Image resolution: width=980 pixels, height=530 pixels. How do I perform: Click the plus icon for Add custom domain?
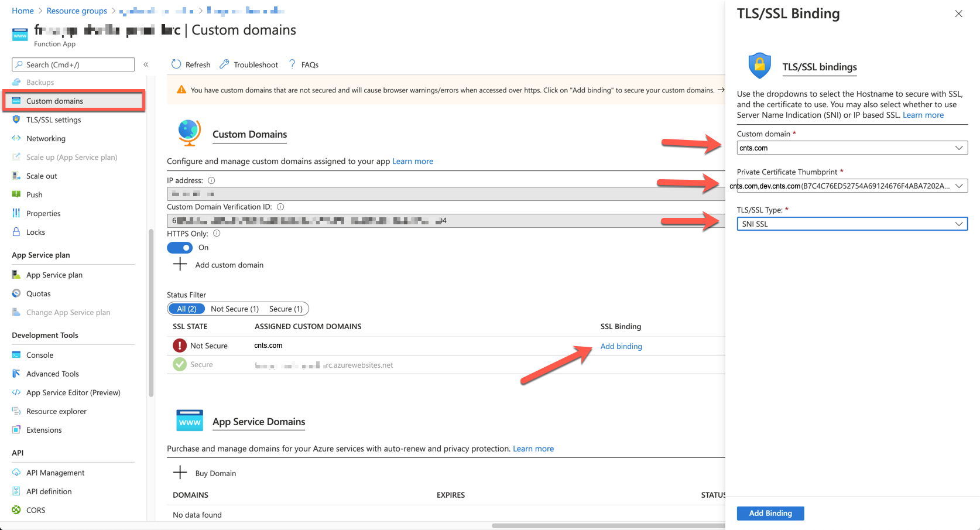coord(180,265)
